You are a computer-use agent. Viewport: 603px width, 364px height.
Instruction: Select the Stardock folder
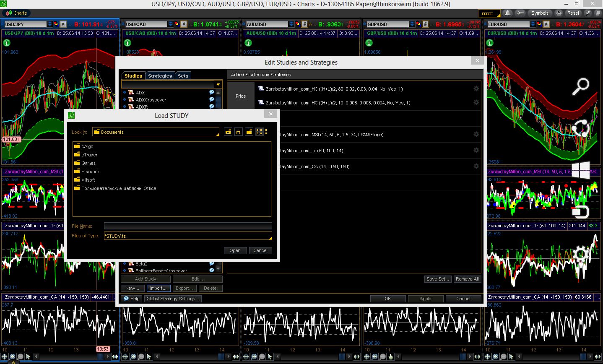[x=87, y=172]
